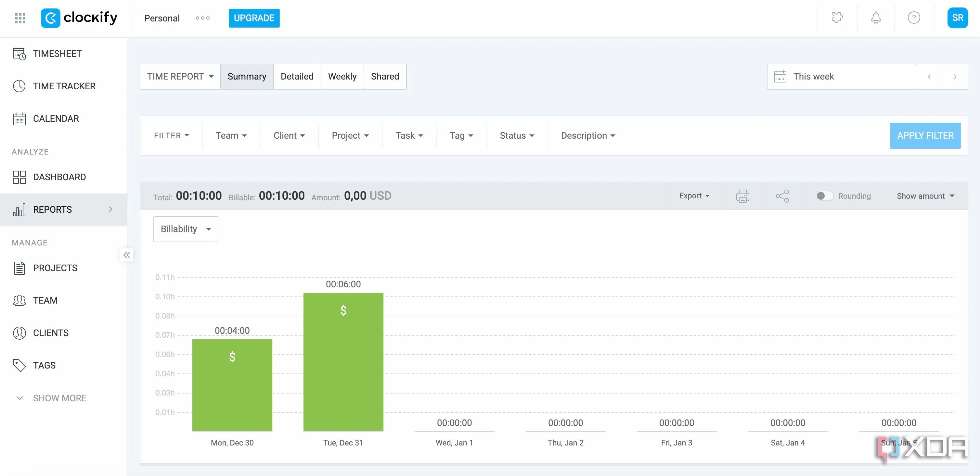Click the Apply Filter button
This screenshot has height=476, width=980.
pyautogui.click(x=925, y=135)
